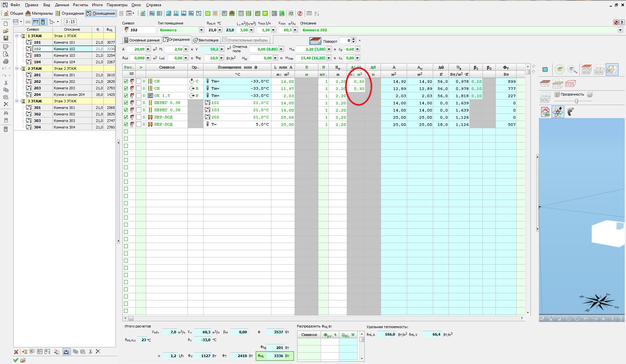Click the Материалы toolbar button
This screenshot has width=626, height=364.
click(x=39, y=13)
